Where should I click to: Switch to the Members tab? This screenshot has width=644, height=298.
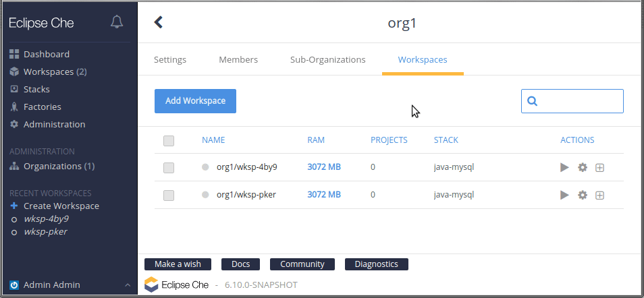238,59
